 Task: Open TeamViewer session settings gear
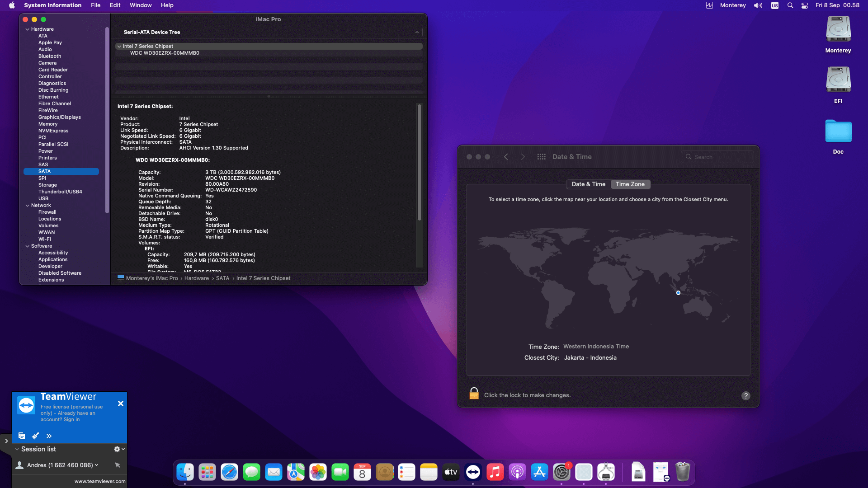pos(119,449)
